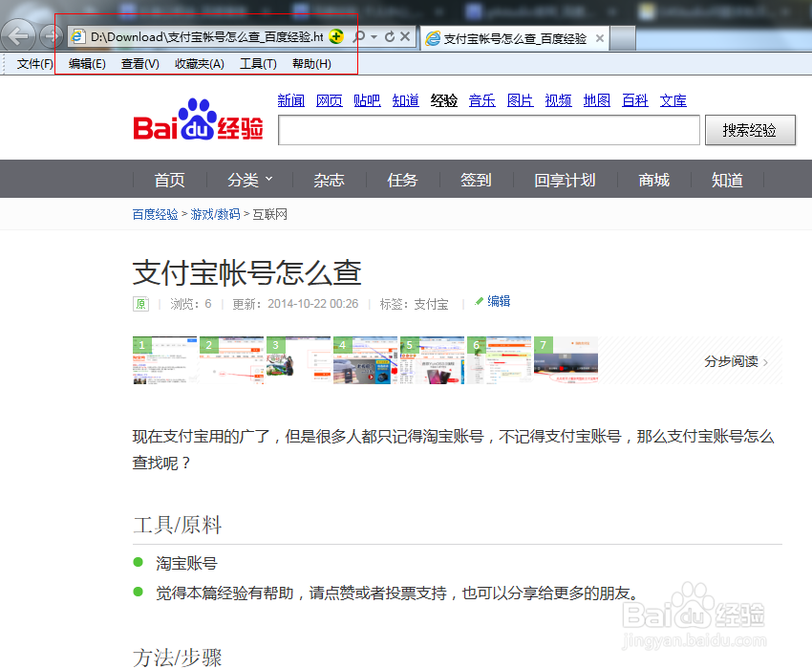Screen dimensions: 812x669
Task: Open the 帮助(H) menu
Action: click(311, 64)
